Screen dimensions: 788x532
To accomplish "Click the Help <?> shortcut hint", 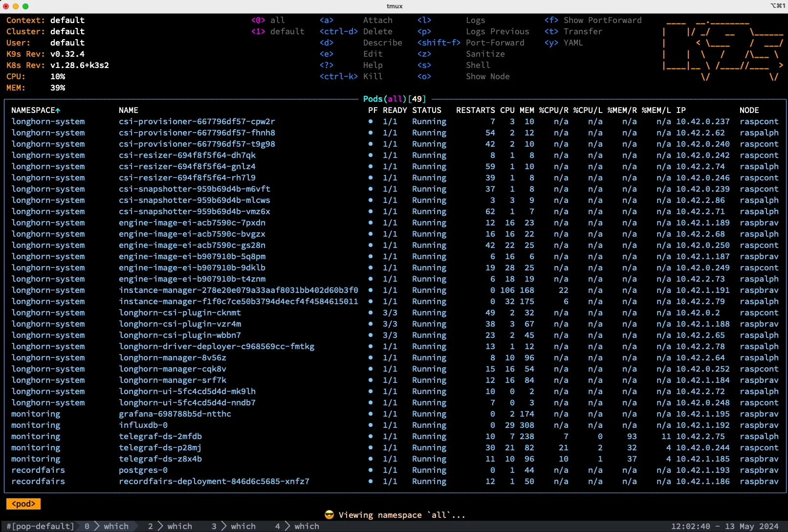I will pos(351,65).
